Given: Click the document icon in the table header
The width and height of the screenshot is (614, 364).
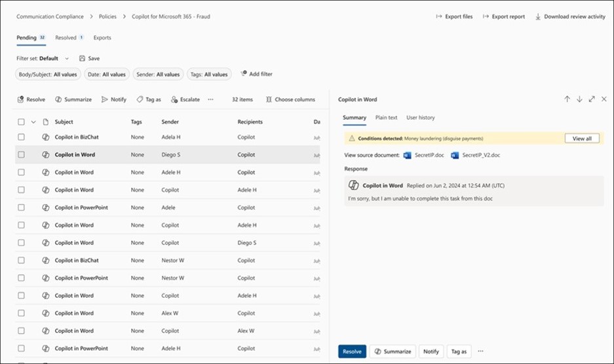Looking at the screenshot, I should (45, 122).
